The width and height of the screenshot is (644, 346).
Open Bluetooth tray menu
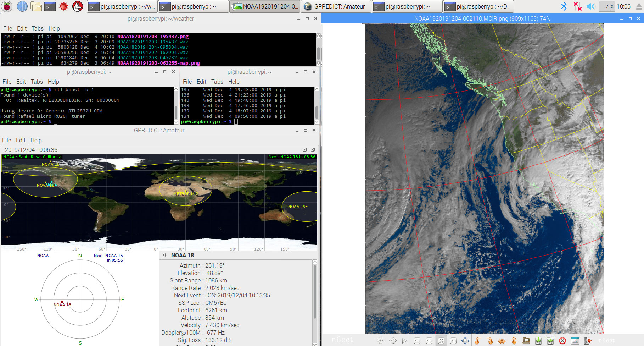(564, 6)
